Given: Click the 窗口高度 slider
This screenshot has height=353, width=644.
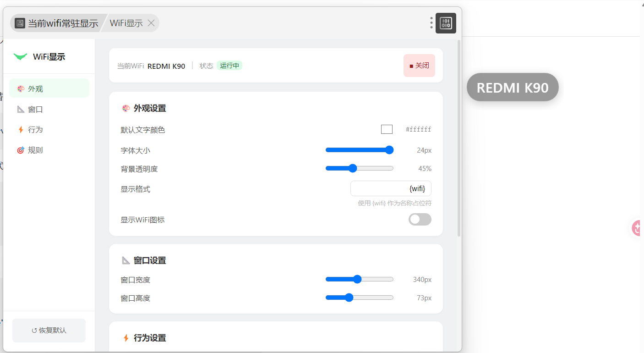Looking at the screenshot, I should click(x=360, y=298).
